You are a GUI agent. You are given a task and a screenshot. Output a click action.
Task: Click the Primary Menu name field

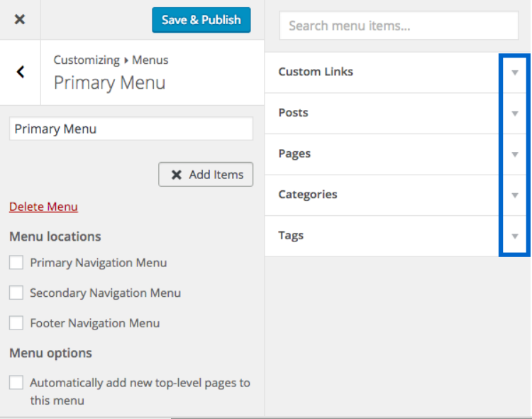coord(131,129)
